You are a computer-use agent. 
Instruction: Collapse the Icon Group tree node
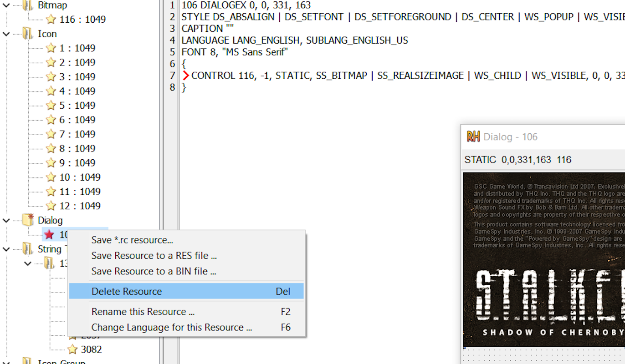coord(6,362)
